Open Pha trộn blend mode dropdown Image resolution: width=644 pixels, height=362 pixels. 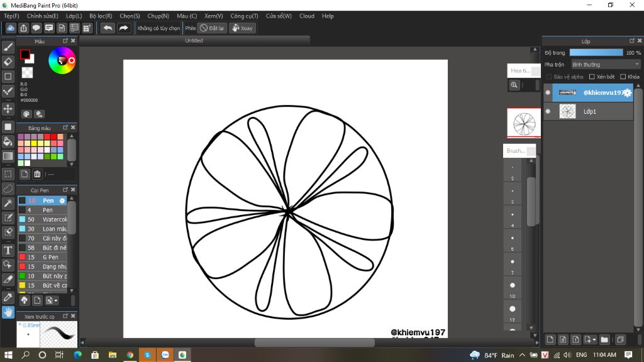(x=606, y=65)
